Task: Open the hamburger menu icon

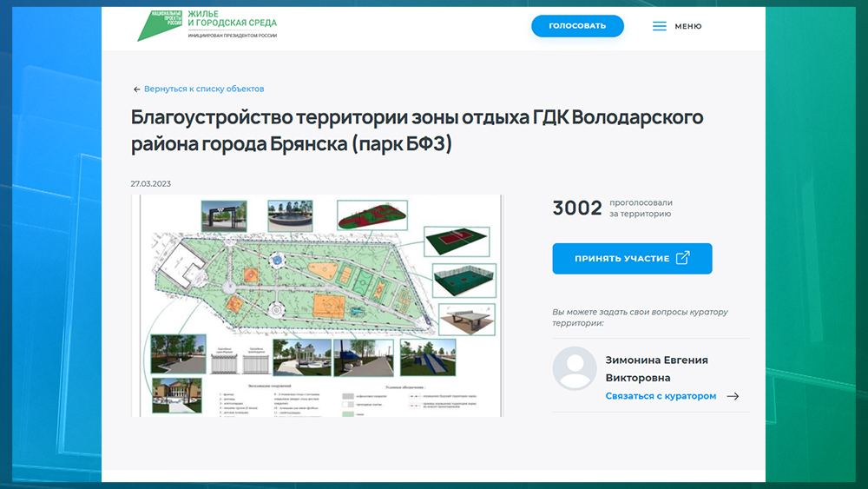Action: [x=660, y=26]
